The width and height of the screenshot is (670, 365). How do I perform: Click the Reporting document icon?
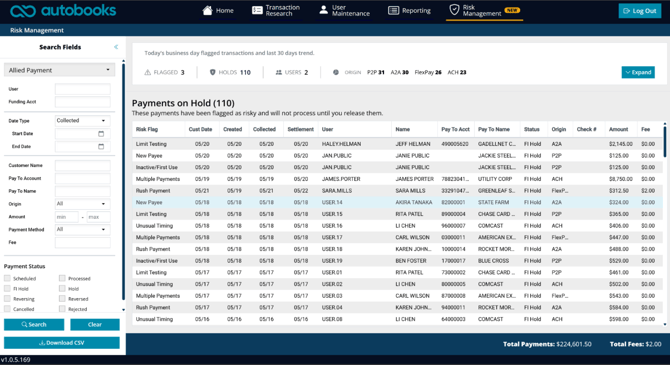tap(393, 10)
